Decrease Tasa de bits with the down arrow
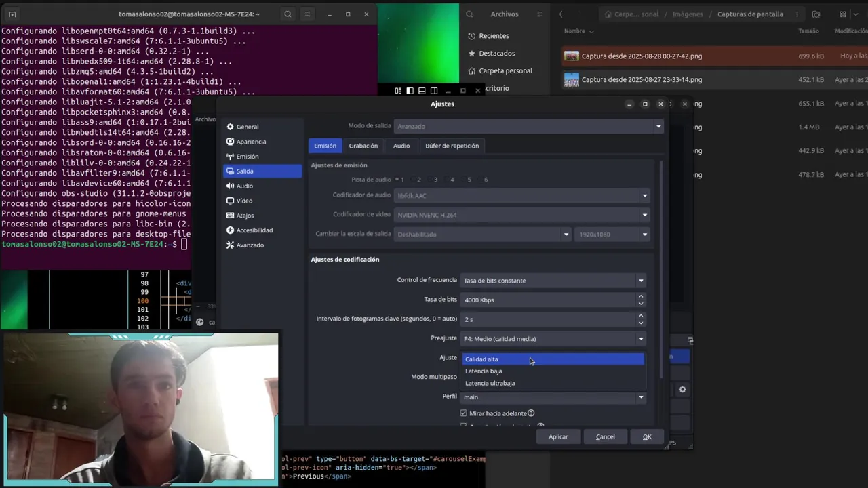The image size is (868, 488). pos(641,304)
